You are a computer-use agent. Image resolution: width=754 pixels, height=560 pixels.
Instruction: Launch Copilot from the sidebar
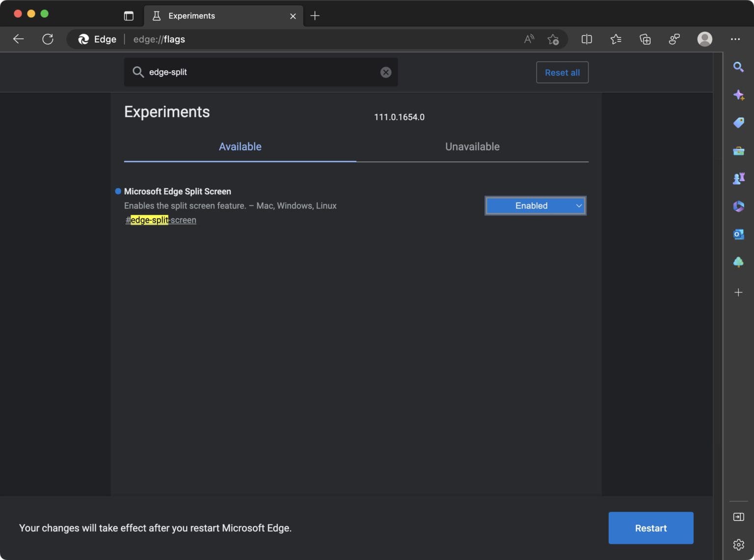(x=739, y=95)
